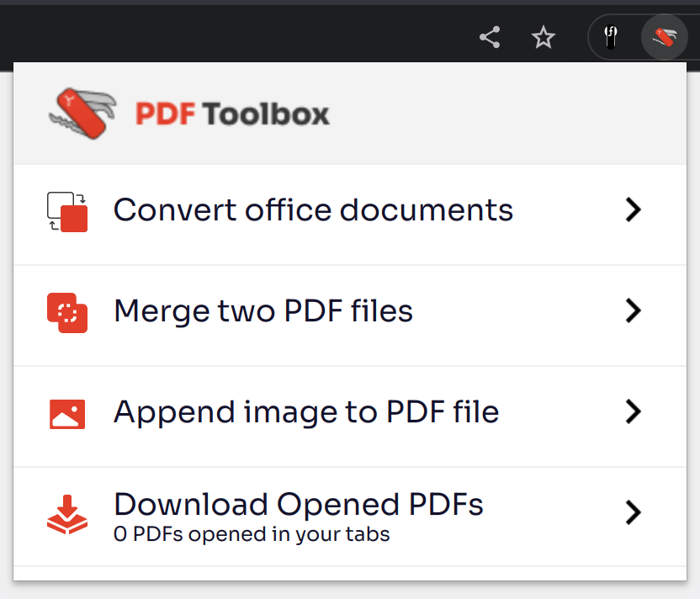
Task: Click the Swiss-knife logo in the popup header
Action: [82, 112]
